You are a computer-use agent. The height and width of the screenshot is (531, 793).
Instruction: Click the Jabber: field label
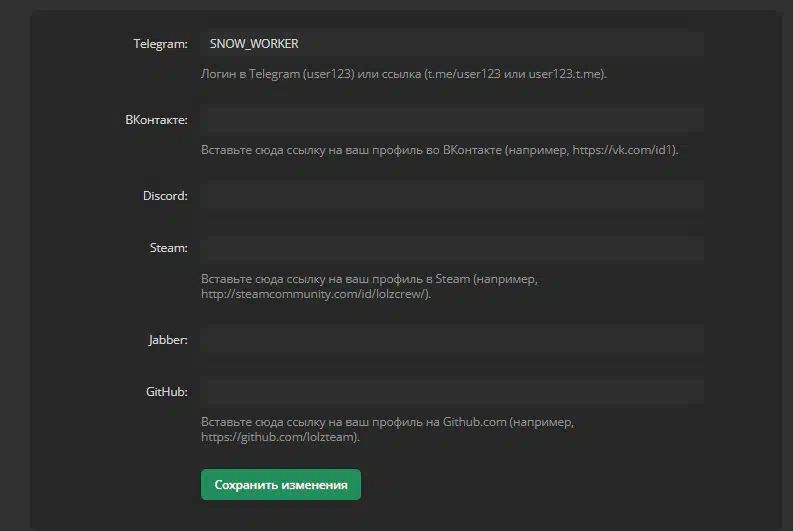point(168,340)
